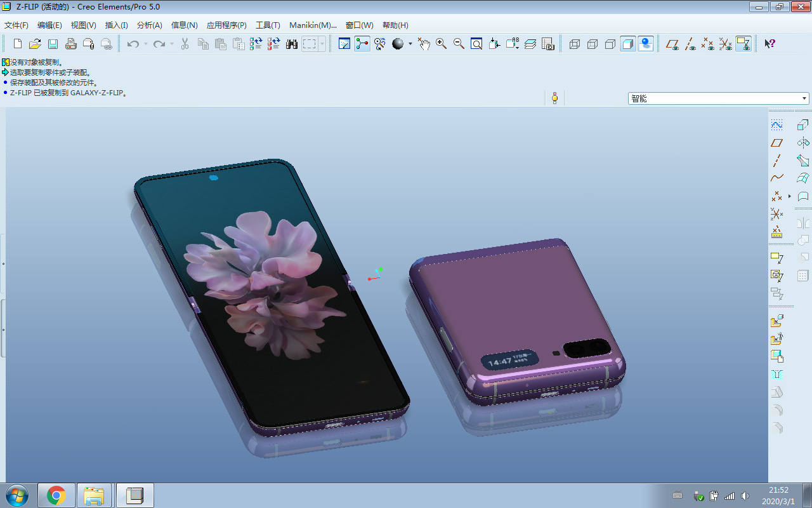
Task: Toggle wireframe display mode
Action: pos(575,44)
